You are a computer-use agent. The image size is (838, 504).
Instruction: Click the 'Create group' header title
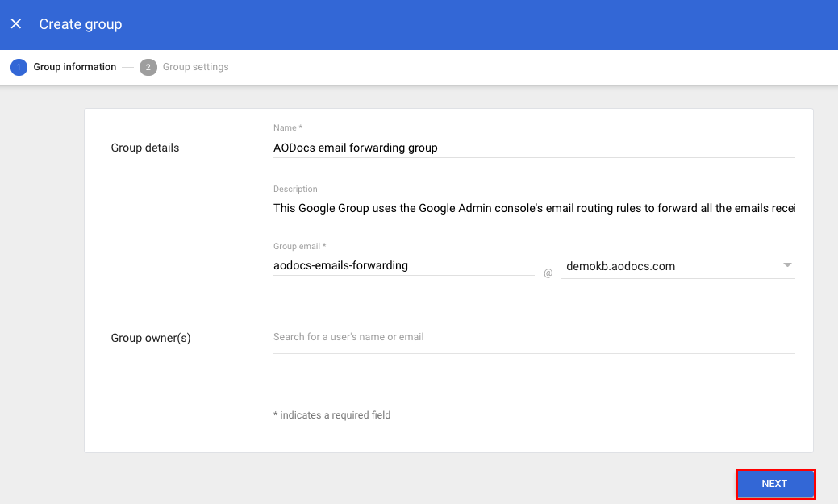point(81,24)
